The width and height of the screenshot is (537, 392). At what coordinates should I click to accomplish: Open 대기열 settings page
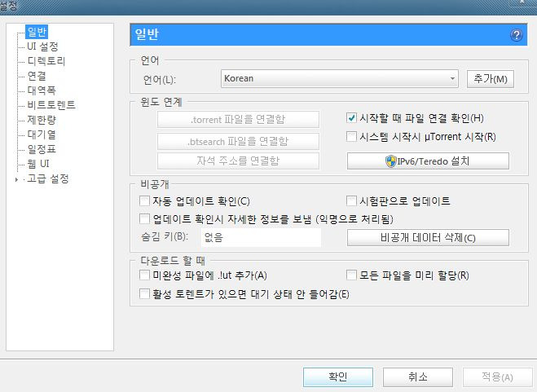coord(42,134)
